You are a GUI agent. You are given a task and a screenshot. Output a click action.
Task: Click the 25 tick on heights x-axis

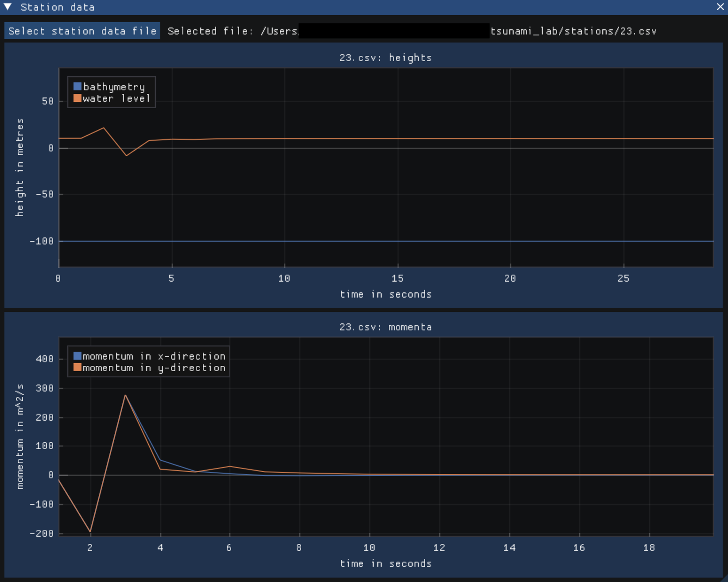point(623,279)
